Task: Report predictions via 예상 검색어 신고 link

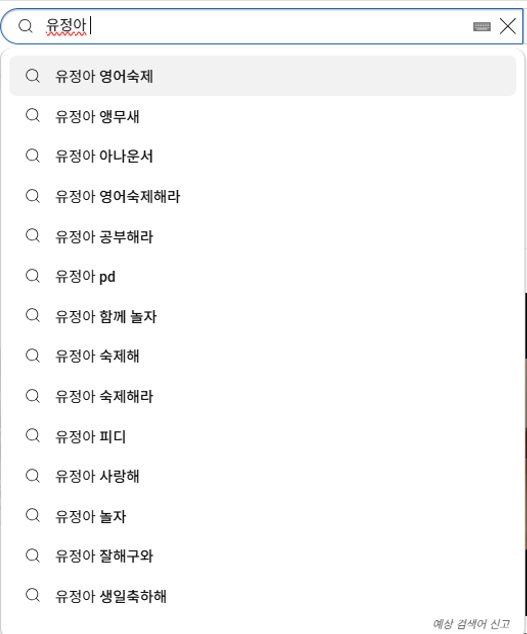Action: point(471,624)
